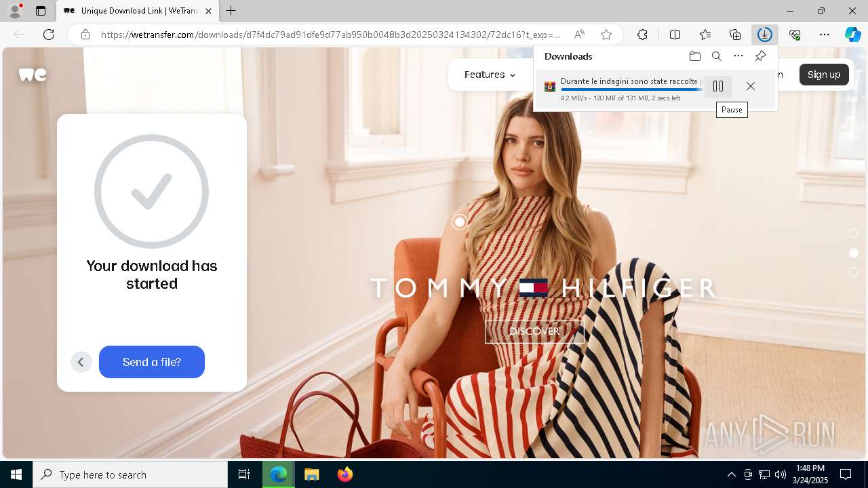Open Copilot sidebar icon
Screen dimensions: 868x488
[x=852, y=35]
